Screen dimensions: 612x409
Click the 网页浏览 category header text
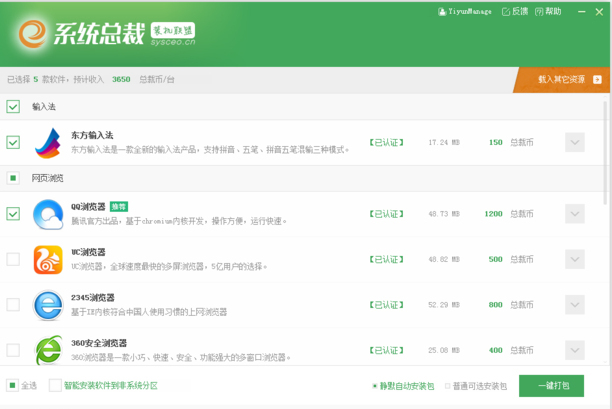point(48,178)
